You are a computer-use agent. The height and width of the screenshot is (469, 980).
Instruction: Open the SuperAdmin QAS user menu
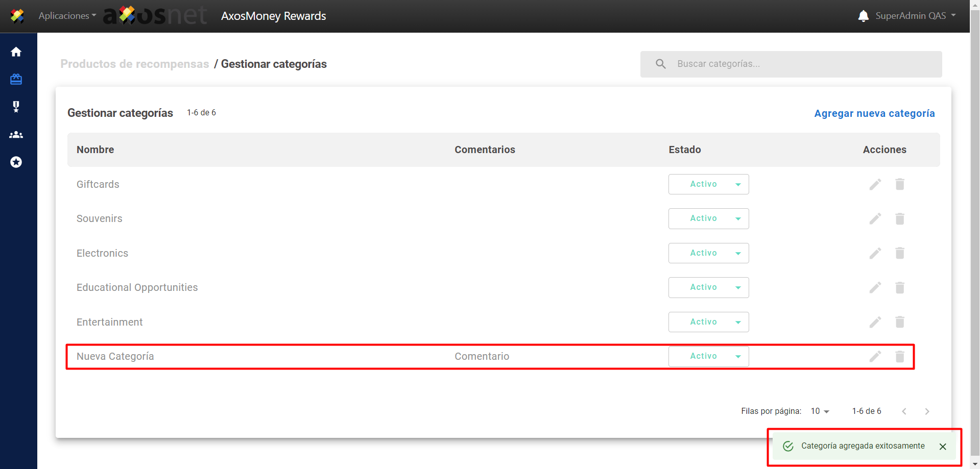915,16
